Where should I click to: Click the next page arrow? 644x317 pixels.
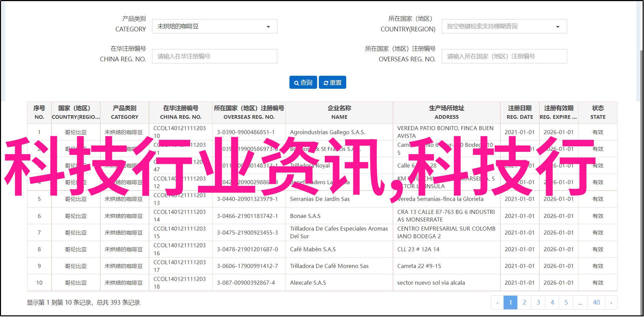tap(611, 303)
